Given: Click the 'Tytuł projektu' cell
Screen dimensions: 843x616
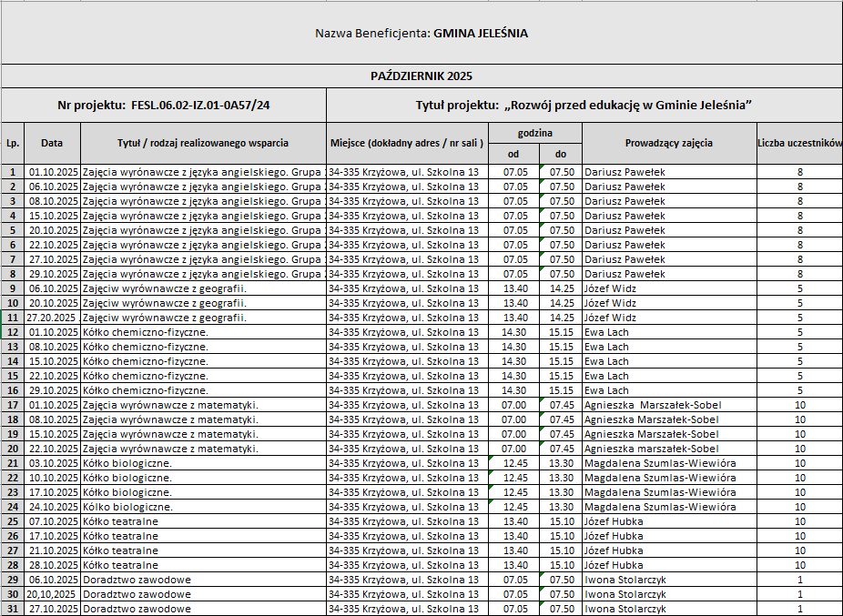Looking at the screenshot, I should point(583,106).
